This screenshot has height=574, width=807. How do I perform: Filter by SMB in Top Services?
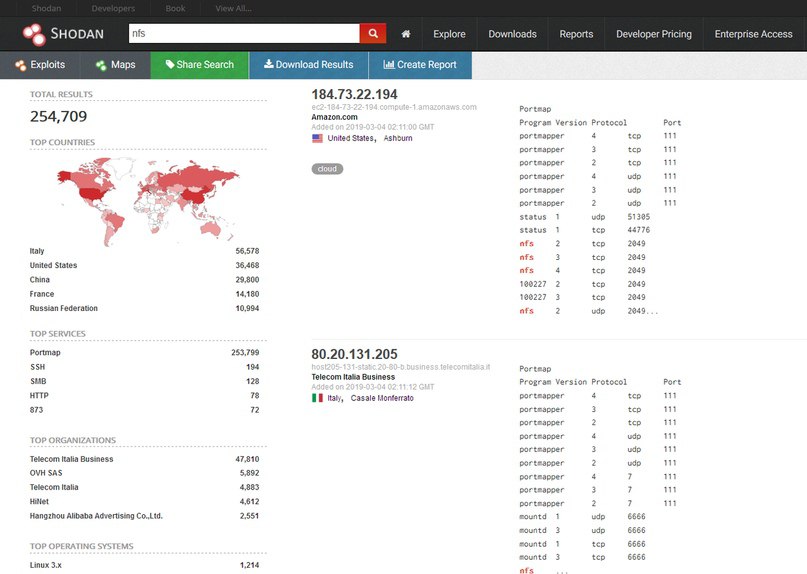(x=38, y=381)
